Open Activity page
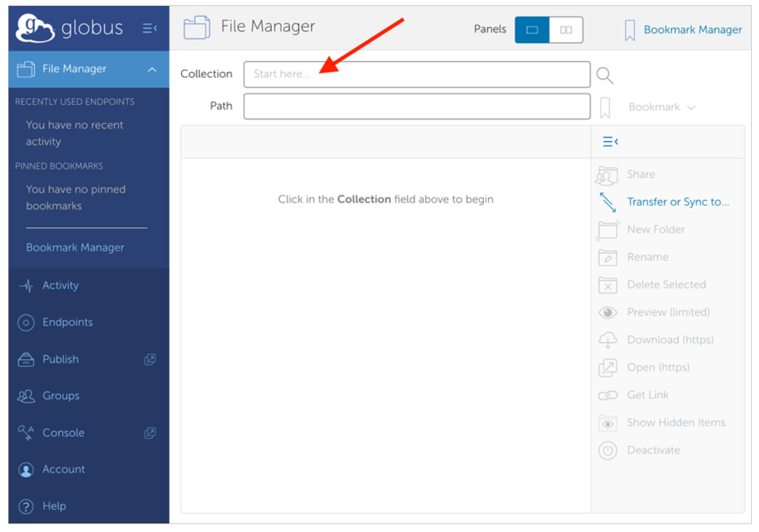Viewport: 759px width, 532px height. pos(61,285)
